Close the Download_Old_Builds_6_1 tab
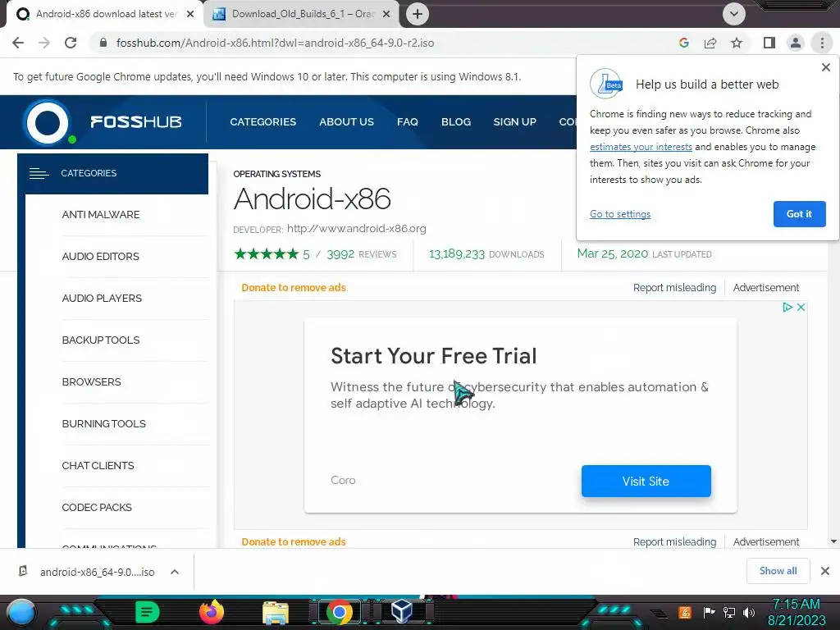840x630 pixels. 386,14
